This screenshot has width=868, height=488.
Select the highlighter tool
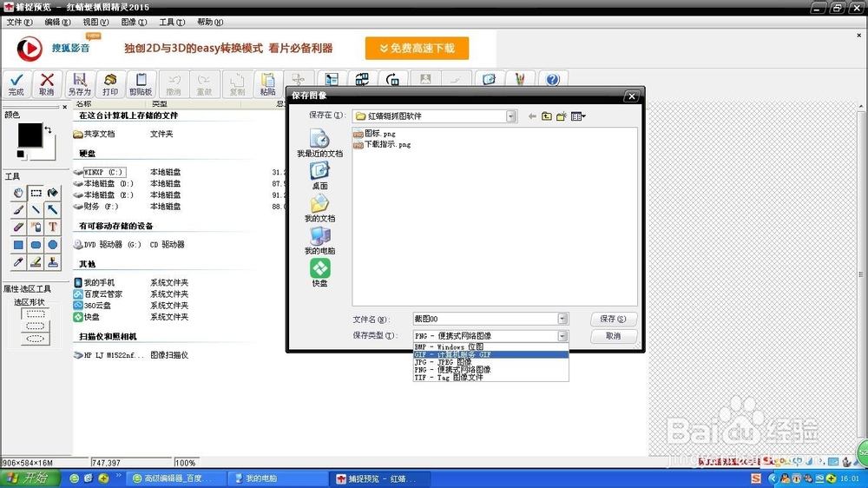(x=36, y=262)
